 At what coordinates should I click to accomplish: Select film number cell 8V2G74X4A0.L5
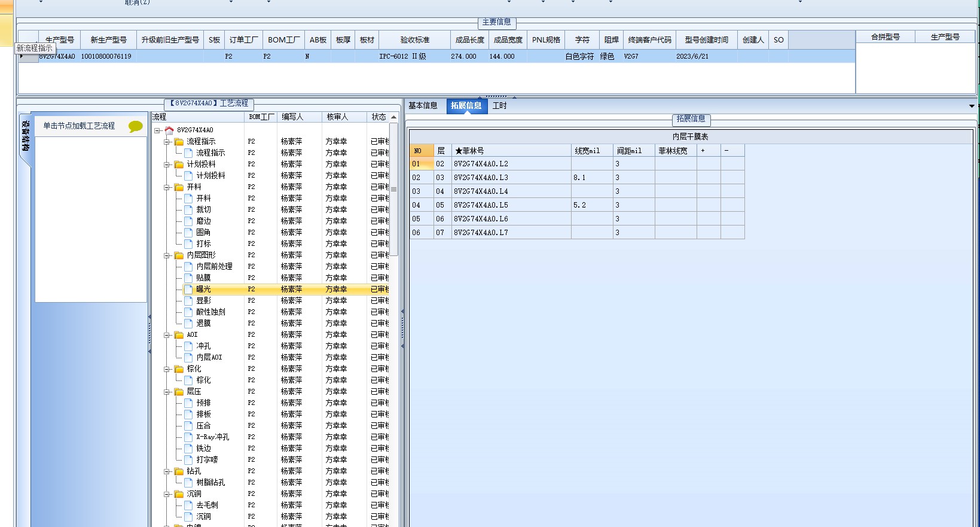(511, 205)
